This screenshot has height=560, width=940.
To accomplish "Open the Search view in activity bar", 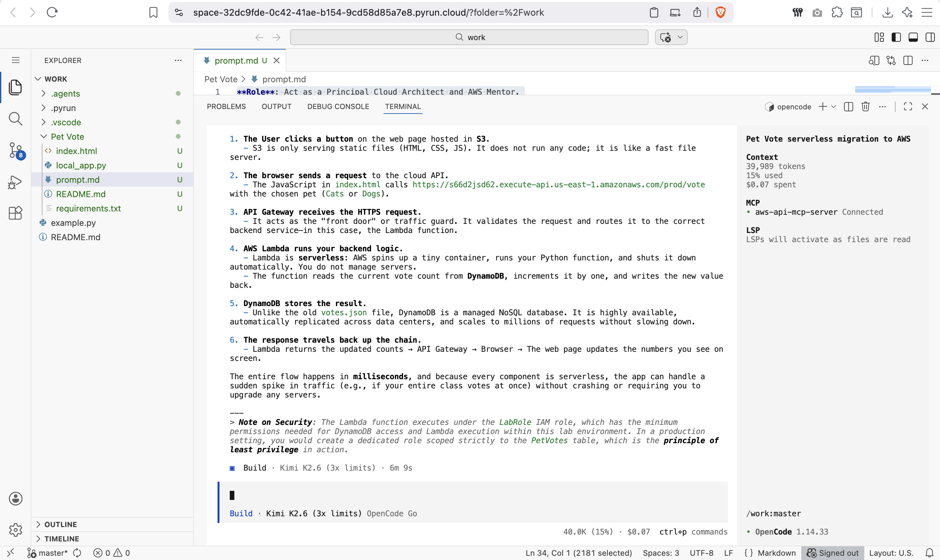I will [15, 119].
